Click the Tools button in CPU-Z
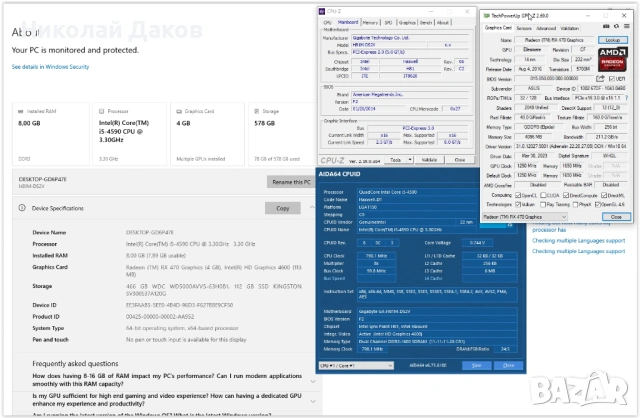This screenshot has width=640, height=418. (x=396, y=160)
